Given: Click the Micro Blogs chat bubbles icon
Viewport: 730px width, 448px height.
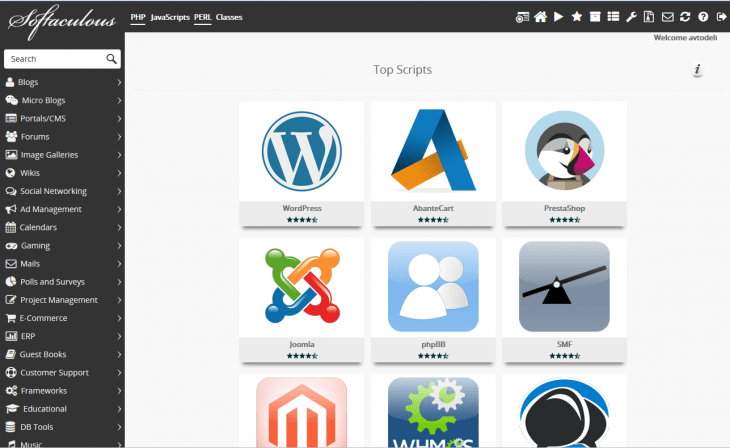Looking at the screenshot, I should pos(11,100).
